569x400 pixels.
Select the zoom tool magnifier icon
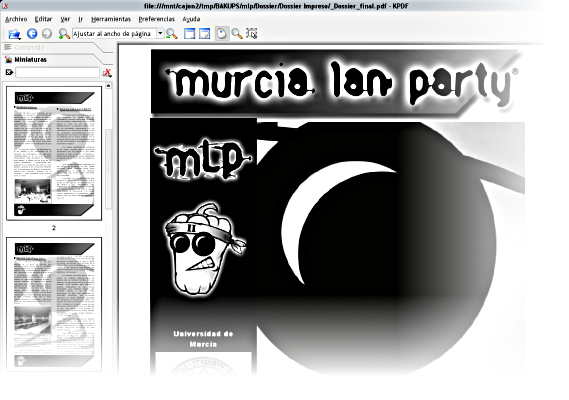(x=237, y=34)
